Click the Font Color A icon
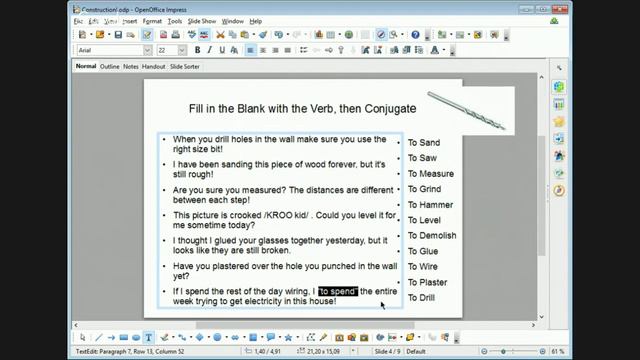 [435, 50]
